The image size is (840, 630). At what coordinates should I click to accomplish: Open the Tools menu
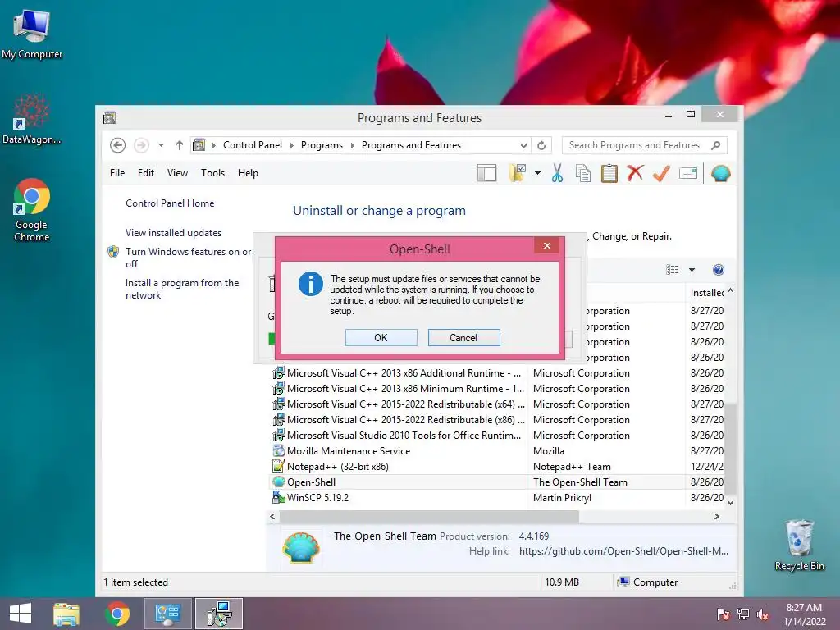pos(212,173)
